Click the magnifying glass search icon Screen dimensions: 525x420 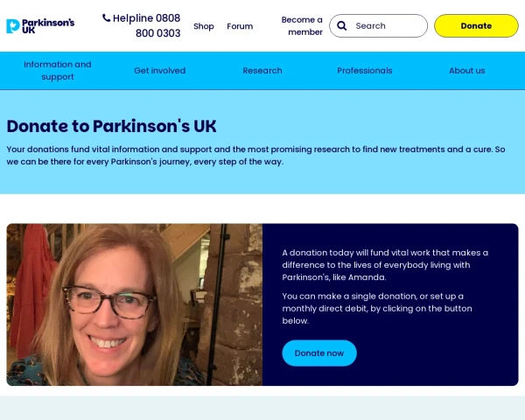pos(341,25)
